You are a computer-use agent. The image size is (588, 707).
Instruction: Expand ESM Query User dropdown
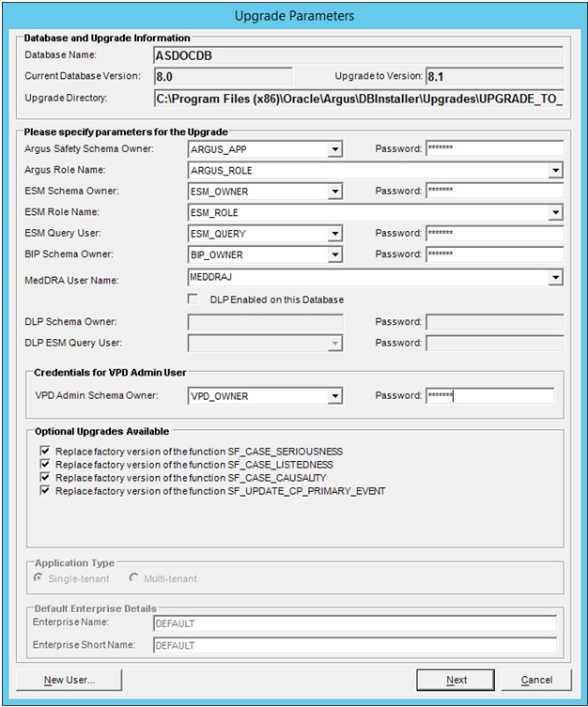coord(334,234)
